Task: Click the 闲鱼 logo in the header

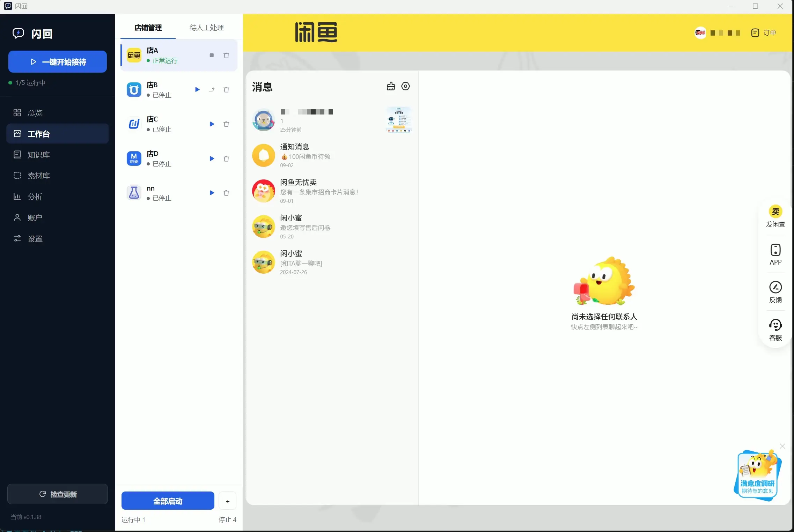Action: (316, 32)
